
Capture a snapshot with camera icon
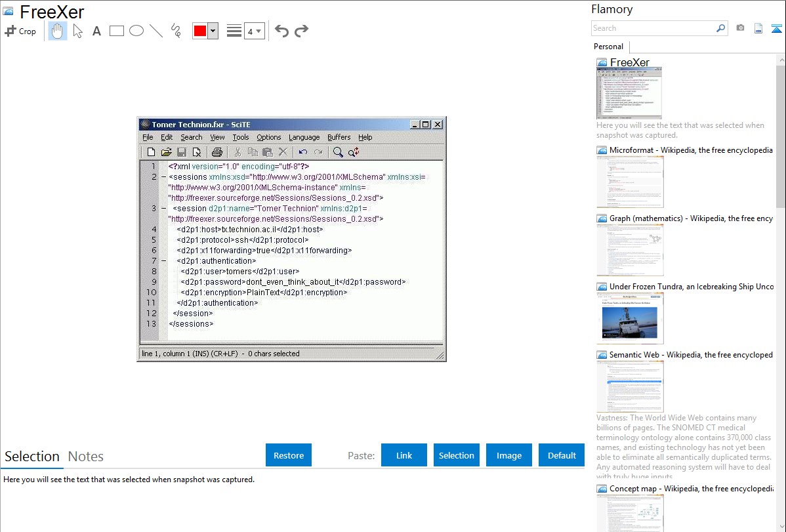click(740, 28)
